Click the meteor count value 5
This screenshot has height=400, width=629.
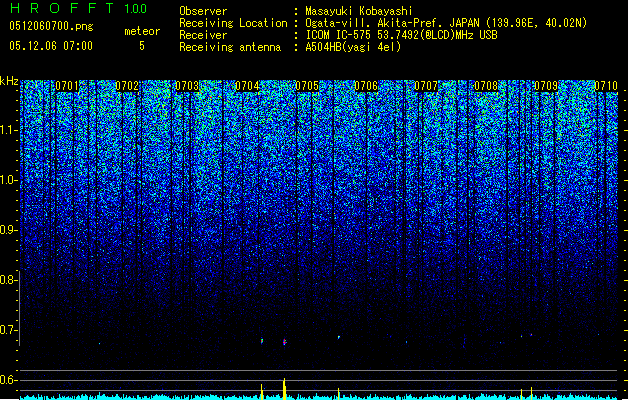142,46
